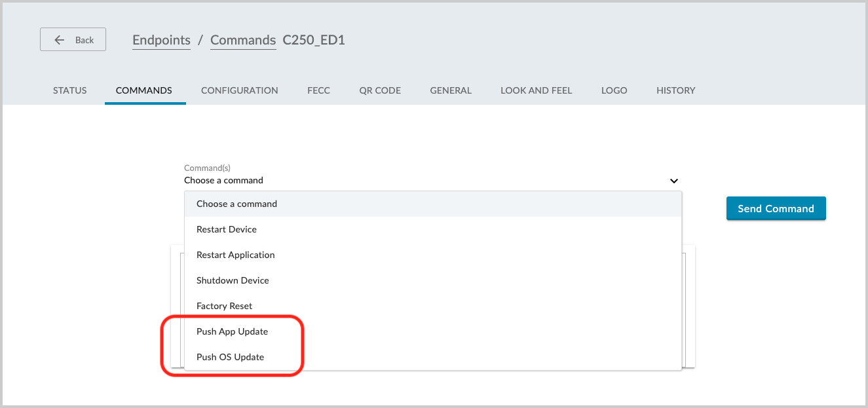Open the Commands breadcrumb link

pos(243,41)
